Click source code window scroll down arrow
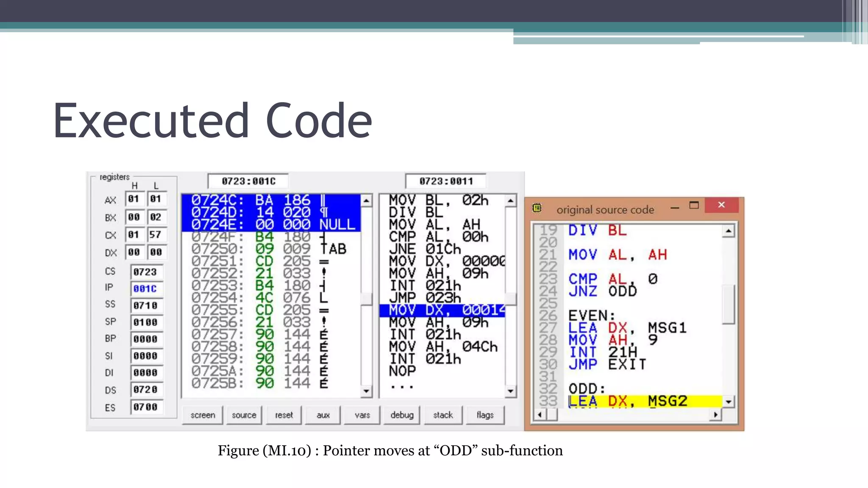 [x=728, y=402]
